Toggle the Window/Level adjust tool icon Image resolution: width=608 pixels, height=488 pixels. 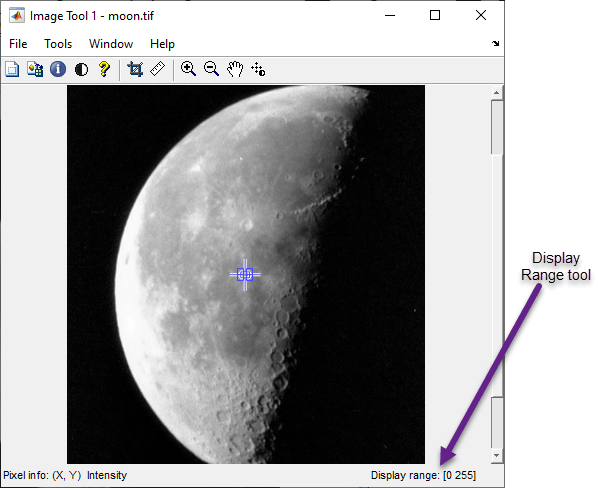click(258, 70)
